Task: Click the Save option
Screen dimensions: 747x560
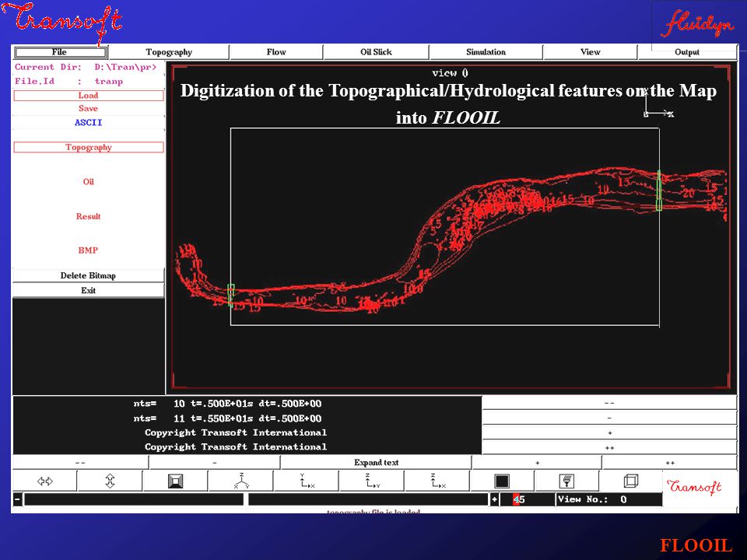Action: click(89, 109)
